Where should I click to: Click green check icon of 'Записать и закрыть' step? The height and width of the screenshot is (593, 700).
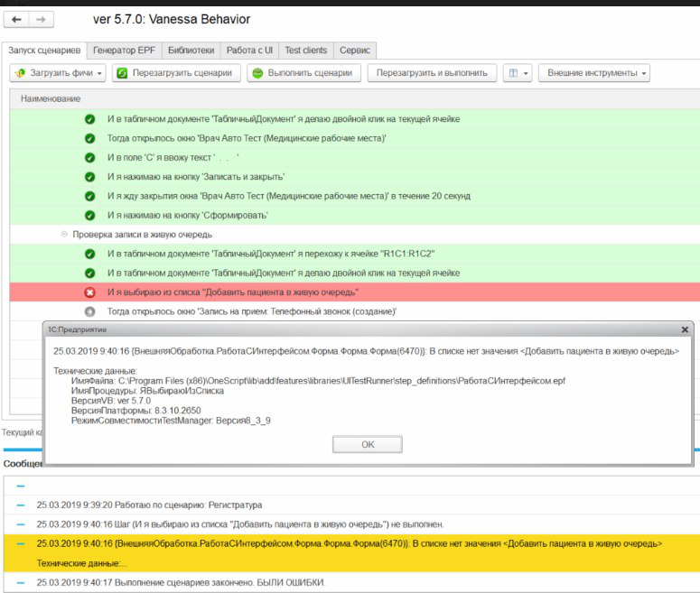tap(89, 177)
